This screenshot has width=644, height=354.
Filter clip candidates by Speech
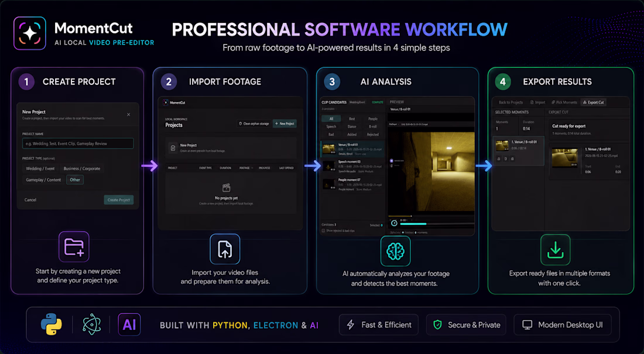pos(331,127)
